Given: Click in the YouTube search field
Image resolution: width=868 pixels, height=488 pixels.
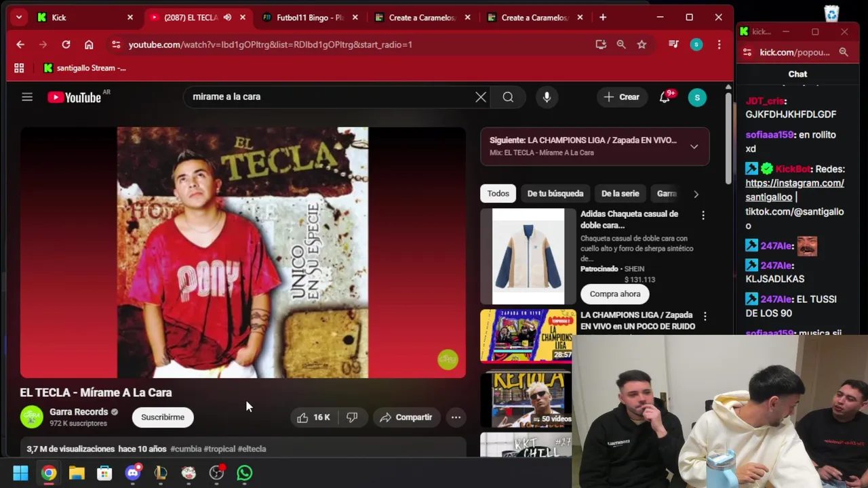Looking at the screenshot, I should 332,97.
